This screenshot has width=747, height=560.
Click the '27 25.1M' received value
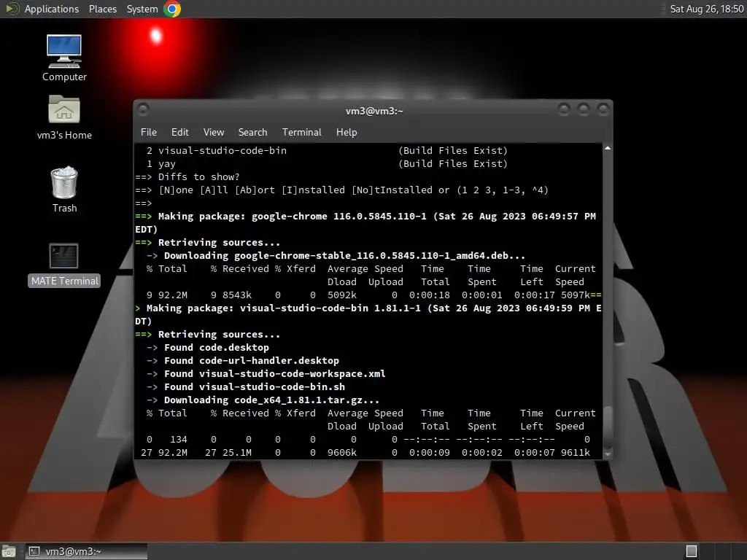coord(228,452)
